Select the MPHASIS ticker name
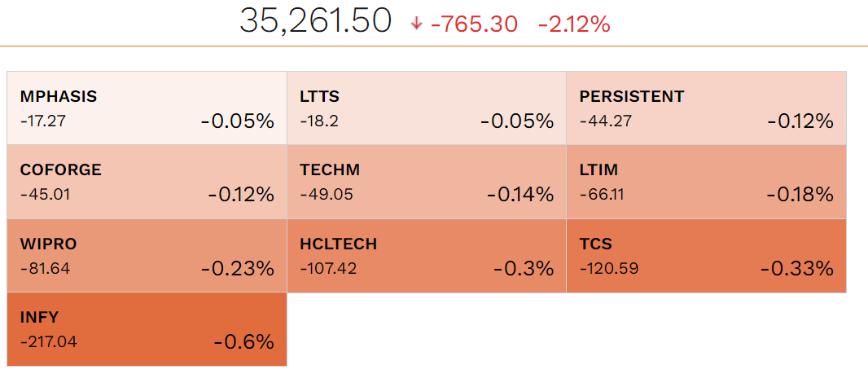The image size is (868, 374). pos(58,96)
